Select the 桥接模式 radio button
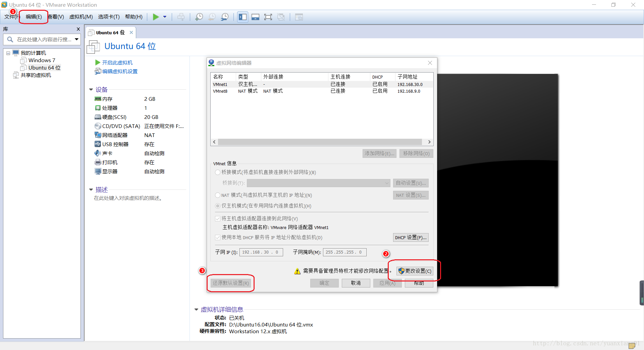 [218, 172]
